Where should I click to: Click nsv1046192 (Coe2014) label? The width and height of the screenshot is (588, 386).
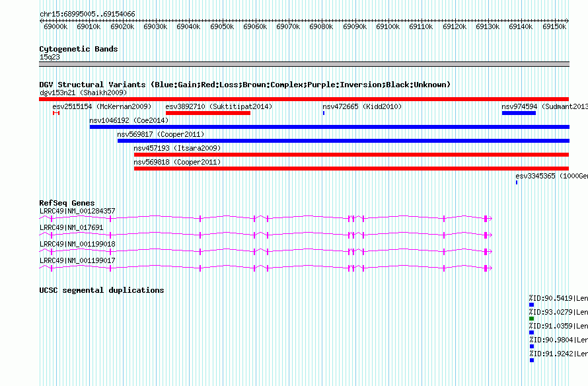pyautogui.click(x=129, y=120)
